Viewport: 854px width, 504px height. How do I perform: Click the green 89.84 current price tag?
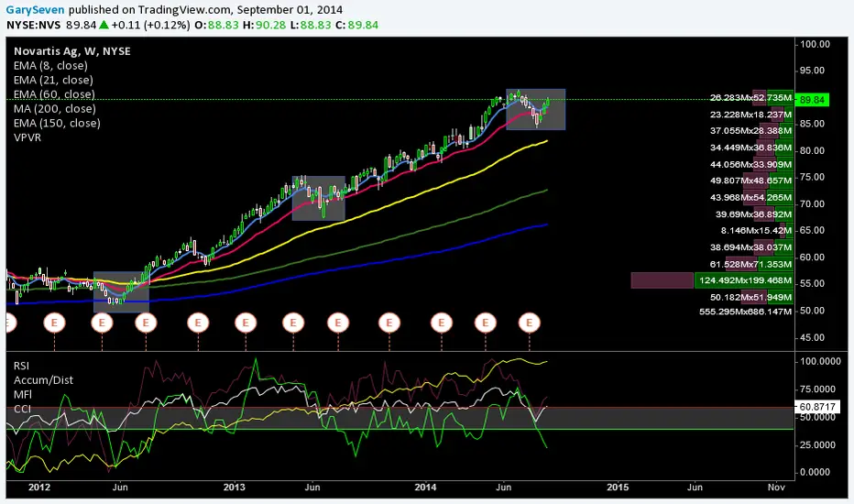(812, 100)
